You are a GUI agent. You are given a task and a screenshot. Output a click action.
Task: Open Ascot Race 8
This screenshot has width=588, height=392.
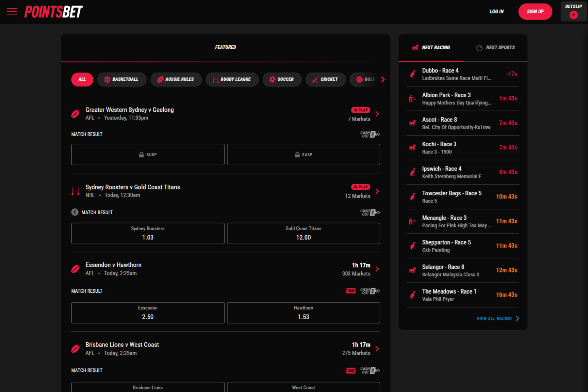pos(463,123)
